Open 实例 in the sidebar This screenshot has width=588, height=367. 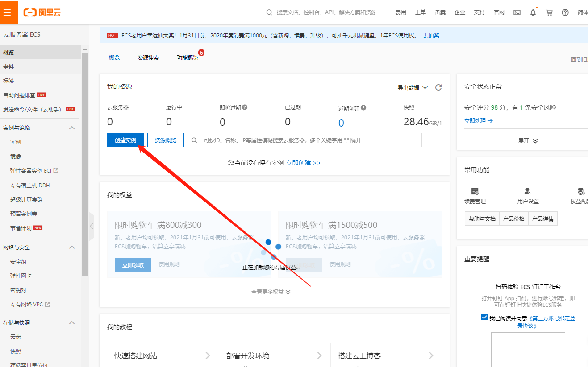(16, 142)
